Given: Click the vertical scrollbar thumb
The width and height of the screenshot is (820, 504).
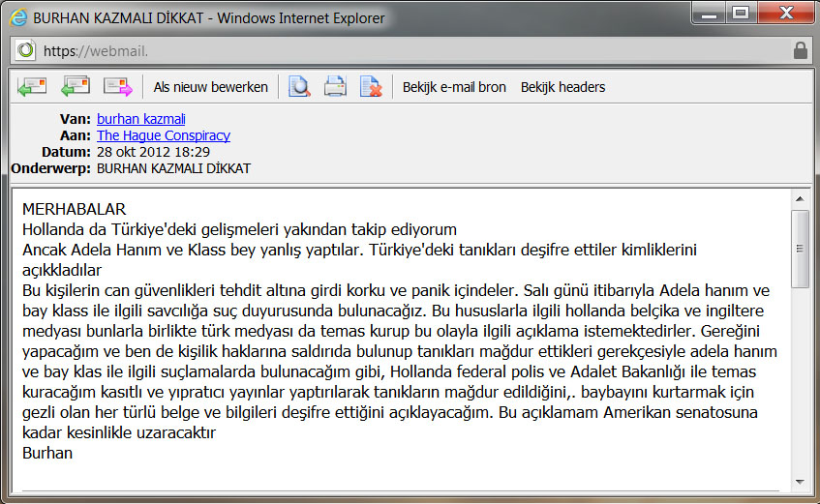Looking at the screenshot, I should click(x=800, y=249).
